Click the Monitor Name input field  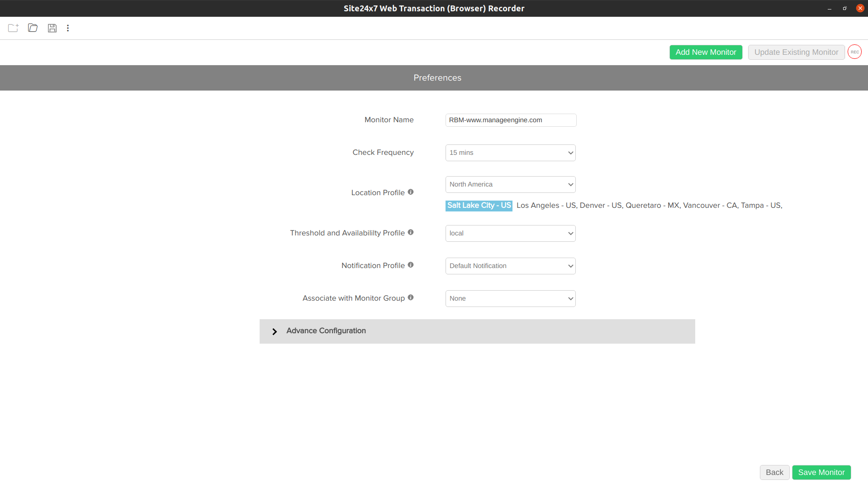(x=510, y=120)
